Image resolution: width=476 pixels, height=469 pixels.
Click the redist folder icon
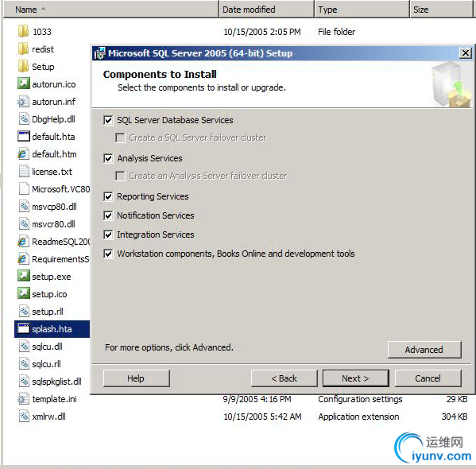click(x=24, y=49)
